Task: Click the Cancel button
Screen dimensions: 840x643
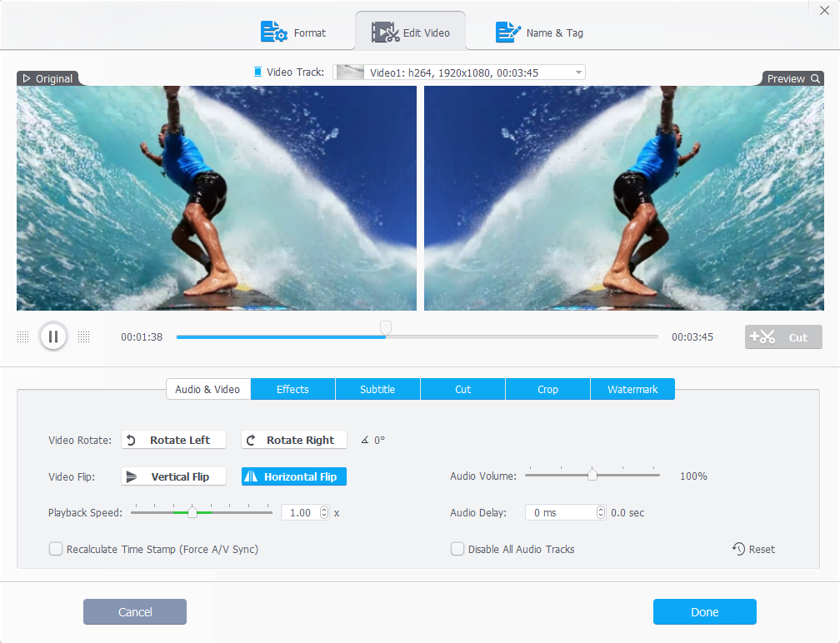Action: tap(135, 612)
